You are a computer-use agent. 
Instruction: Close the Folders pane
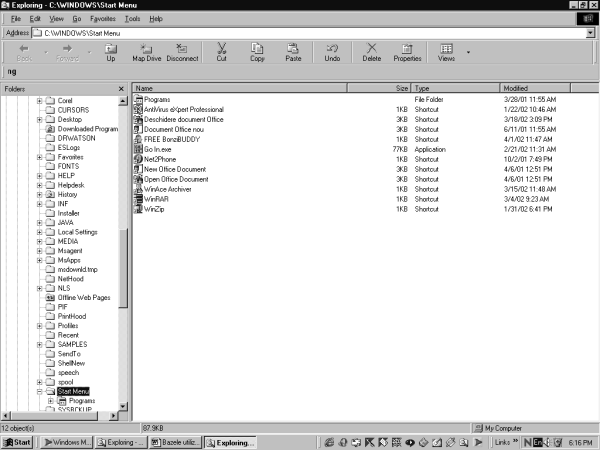pos(121,89)
